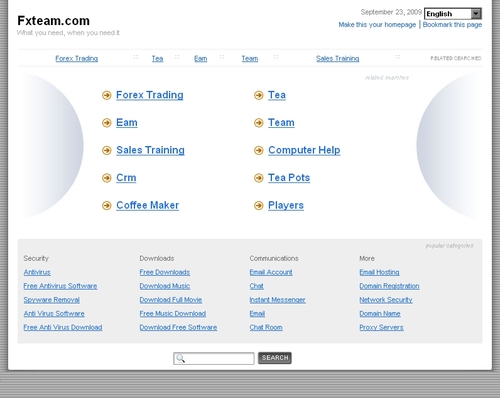500x398 pixels.
Task: Open Download Full Movie link
Action: (171, 300)
